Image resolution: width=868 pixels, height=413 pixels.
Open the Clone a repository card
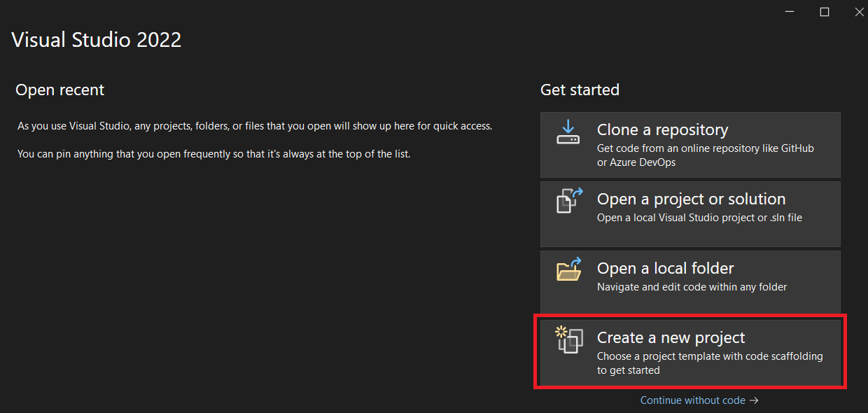coord(690,144)
